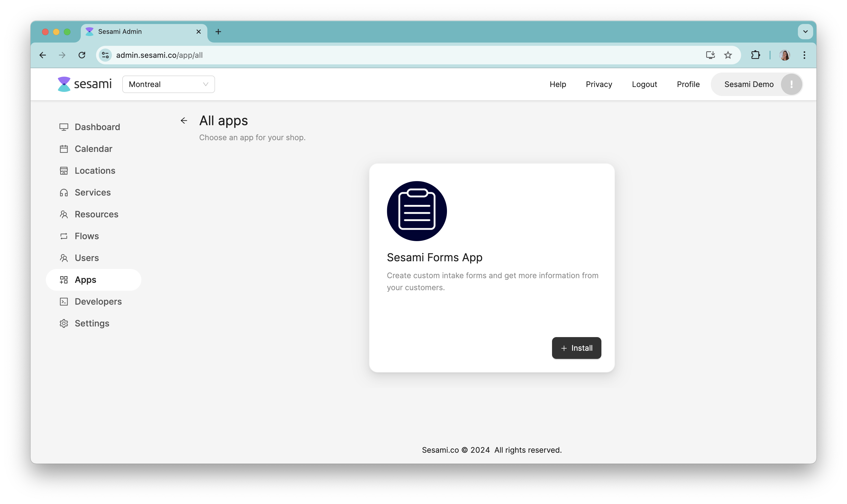
Task: Install the Sesami Forms App
Action: (576, 348)
